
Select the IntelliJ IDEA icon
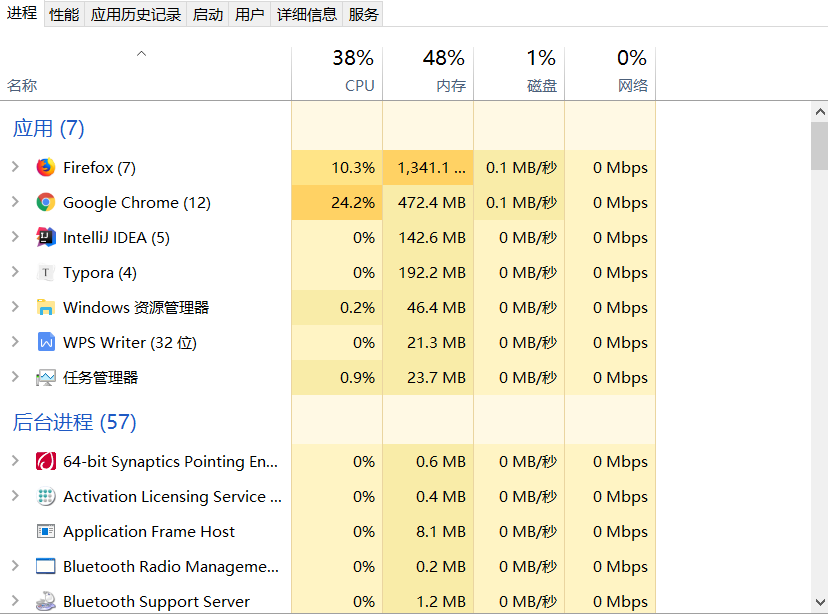coord(45,238)
